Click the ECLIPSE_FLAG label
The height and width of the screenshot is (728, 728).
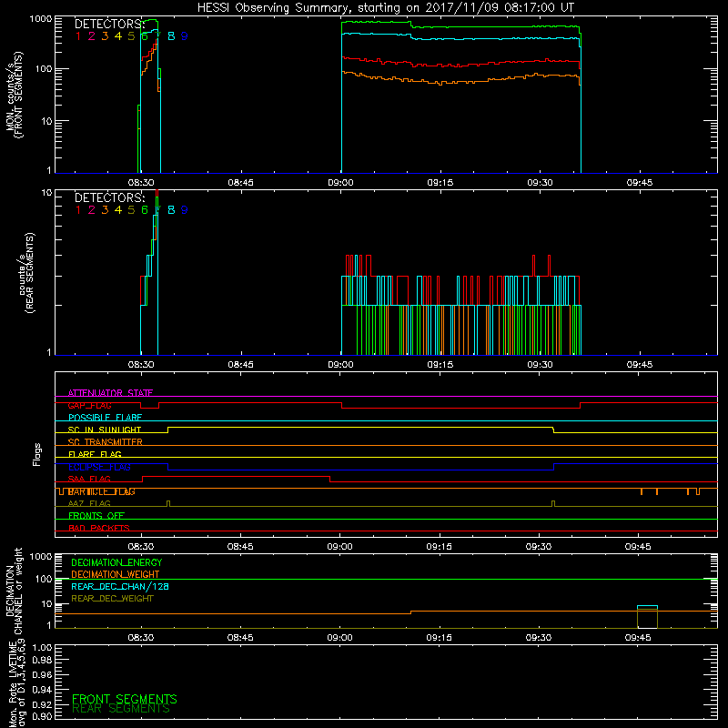coord(99,467)
